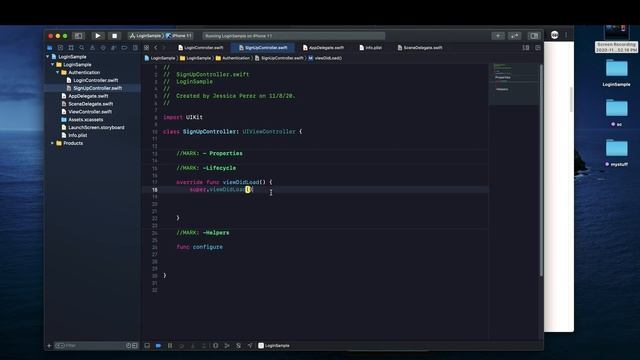Select SceneDelegate.swift in navigator
The height and width of the screenshot is (360, 640).
tap(87, 104)
